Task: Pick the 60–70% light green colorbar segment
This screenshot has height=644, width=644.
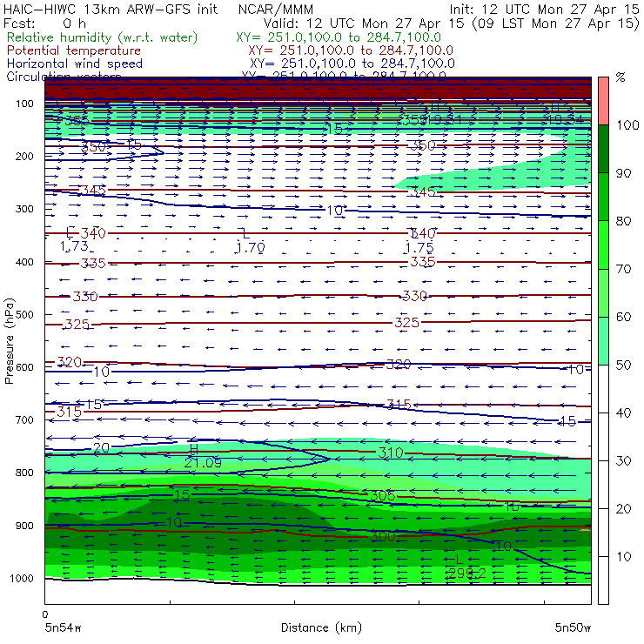Action: coord(603,292)
